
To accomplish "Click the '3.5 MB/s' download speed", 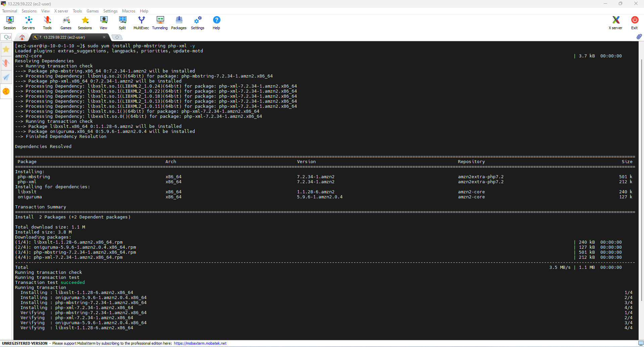I will [560, 267].
